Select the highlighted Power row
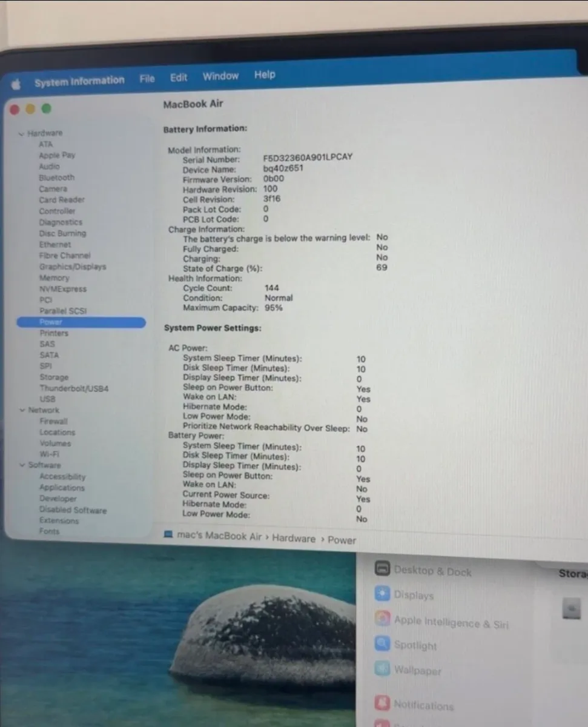 tap(81, 322)
